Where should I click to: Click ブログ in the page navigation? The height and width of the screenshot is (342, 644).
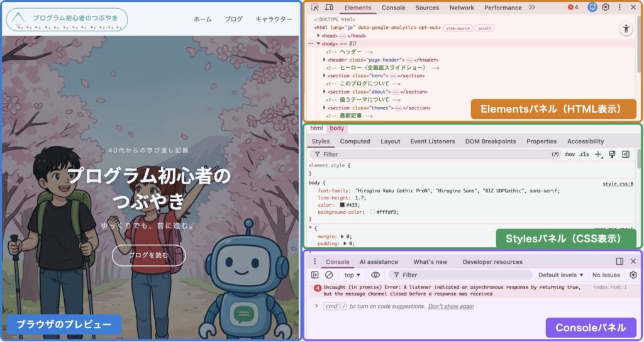click(x=234, y=19)
